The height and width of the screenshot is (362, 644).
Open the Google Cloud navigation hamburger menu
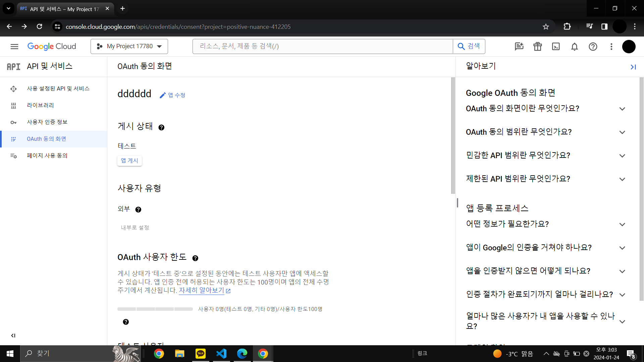(14, 47)
